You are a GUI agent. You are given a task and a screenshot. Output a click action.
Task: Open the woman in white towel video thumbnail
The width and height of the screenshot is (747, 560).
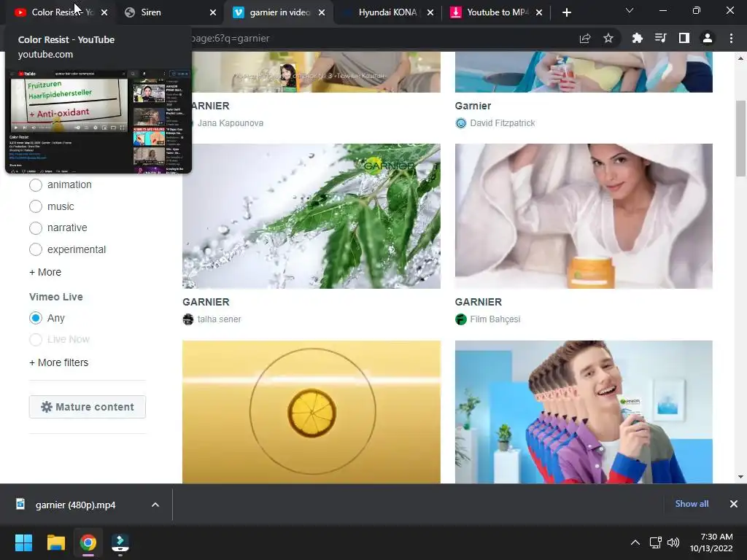[x=584, y=216]
